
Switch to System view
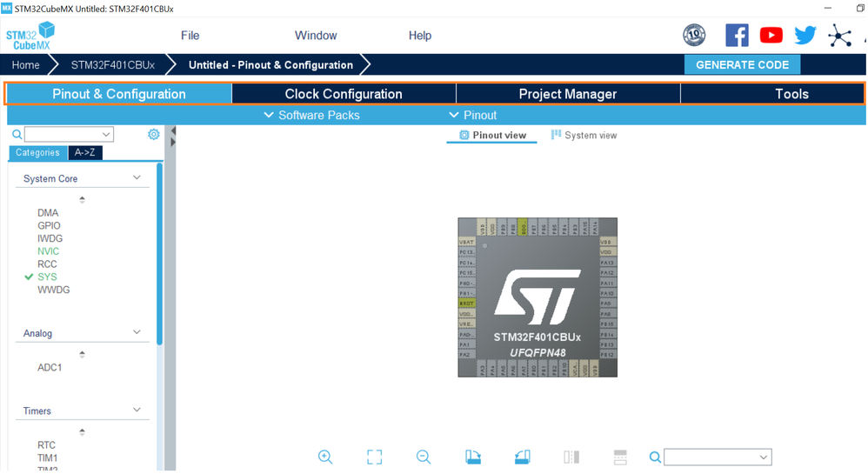(x=584, y=135)
